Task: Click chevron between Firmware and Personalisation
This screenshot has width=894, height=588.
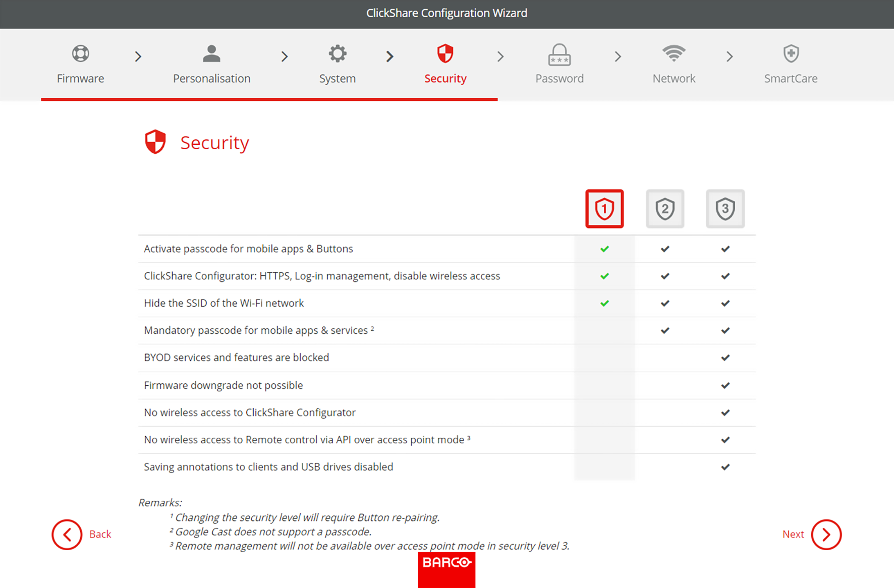Action: pos(138,56)
